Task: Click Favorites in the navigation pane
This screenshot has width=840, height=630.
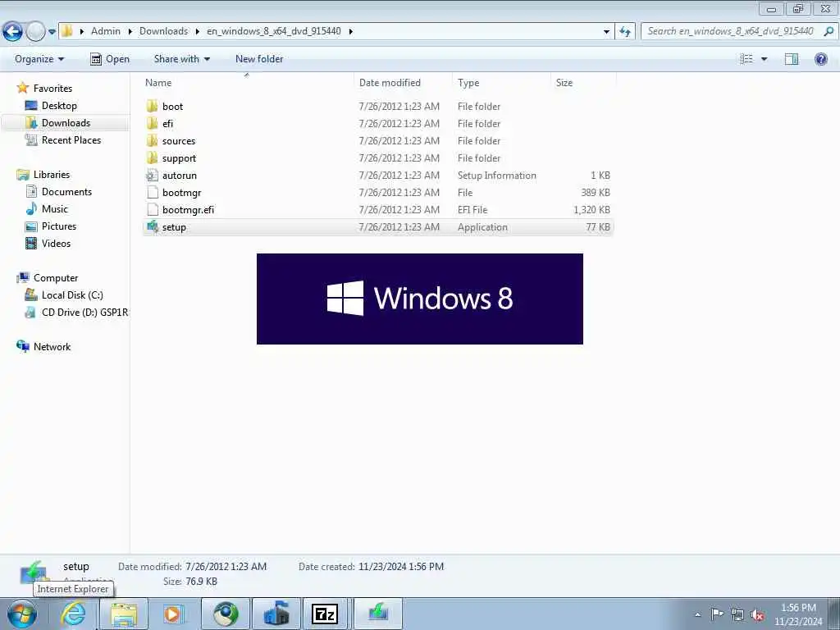Action: 52,89
